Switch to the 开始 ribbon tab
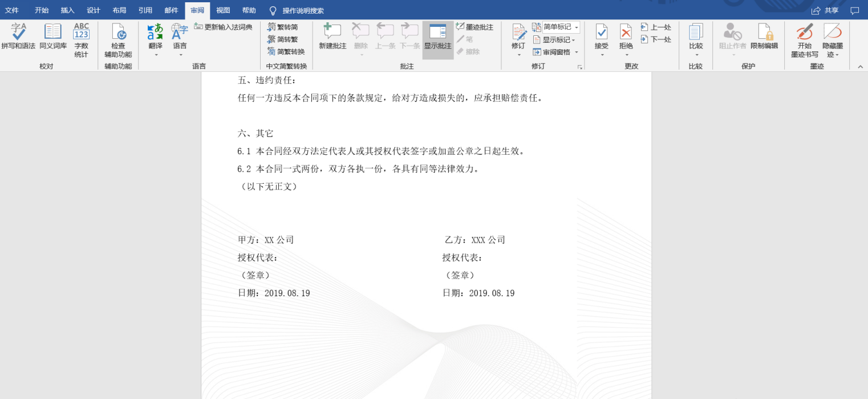Viewport: 868px width, 399px height. tap(42, 10)
